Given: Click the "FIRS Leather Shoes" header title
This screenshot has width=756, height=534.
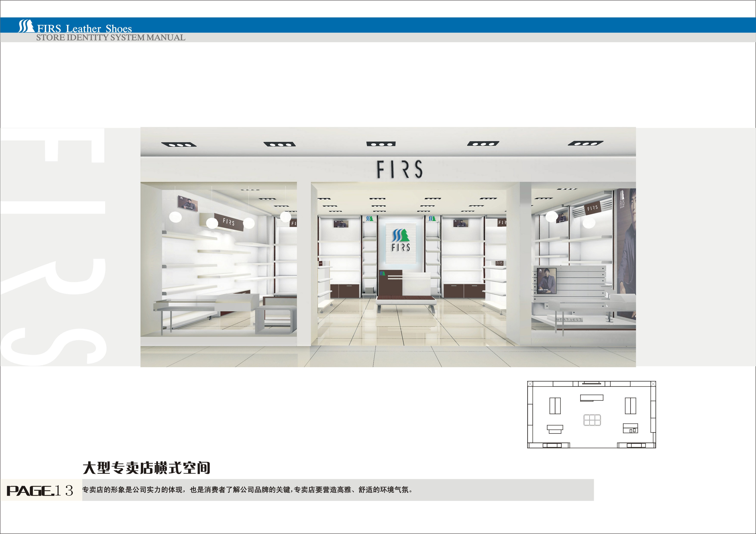Looking at the screenshot, I should (x=84, y=28).
